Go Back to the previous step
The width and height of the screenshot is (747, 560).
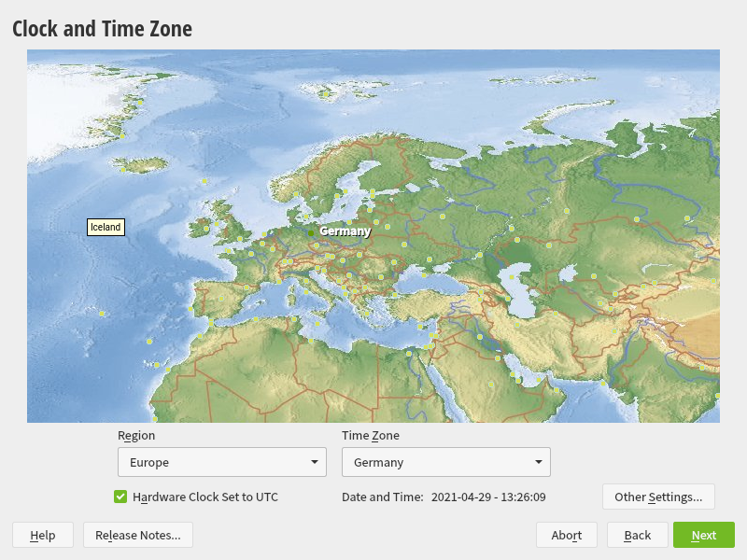(637, 535)
